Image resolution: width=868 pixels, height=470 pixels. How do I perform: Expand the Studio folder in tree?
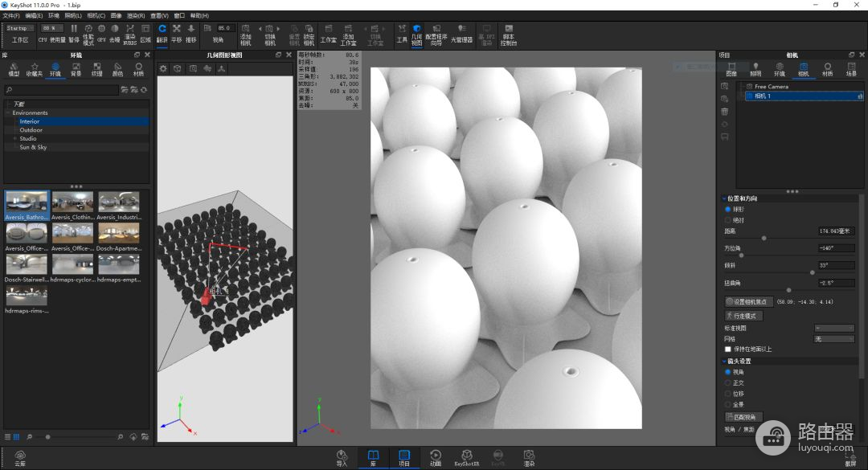14,139
